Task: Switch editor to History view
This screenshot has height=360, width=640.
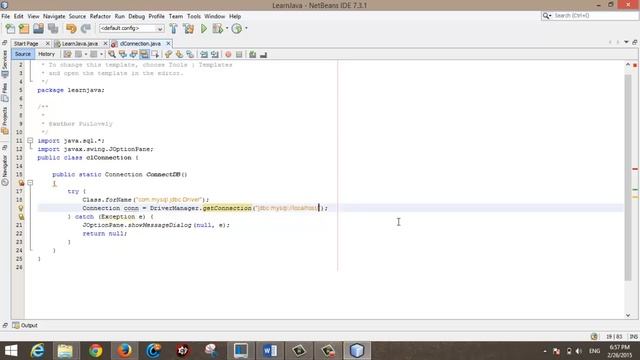Action: point(46,54)
